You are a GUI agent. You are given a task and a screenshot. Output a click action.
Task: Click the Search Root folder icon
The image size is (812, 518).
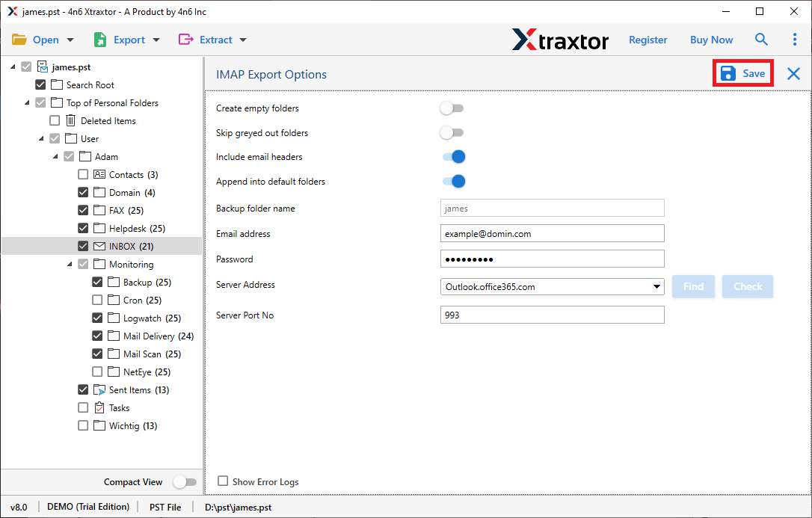pyautogui.click(x=56, y=84)
